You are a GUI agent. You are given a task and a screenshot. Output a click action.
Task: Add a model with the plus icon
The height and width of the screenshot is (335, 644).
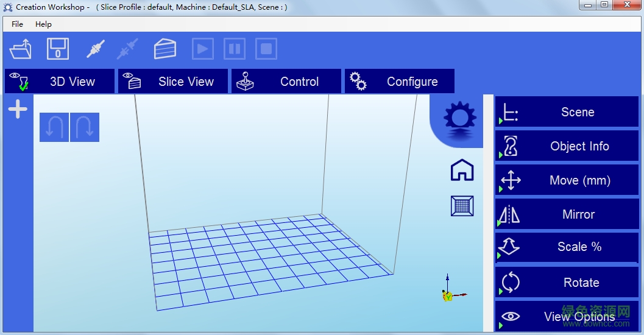[x=18, y=109]
